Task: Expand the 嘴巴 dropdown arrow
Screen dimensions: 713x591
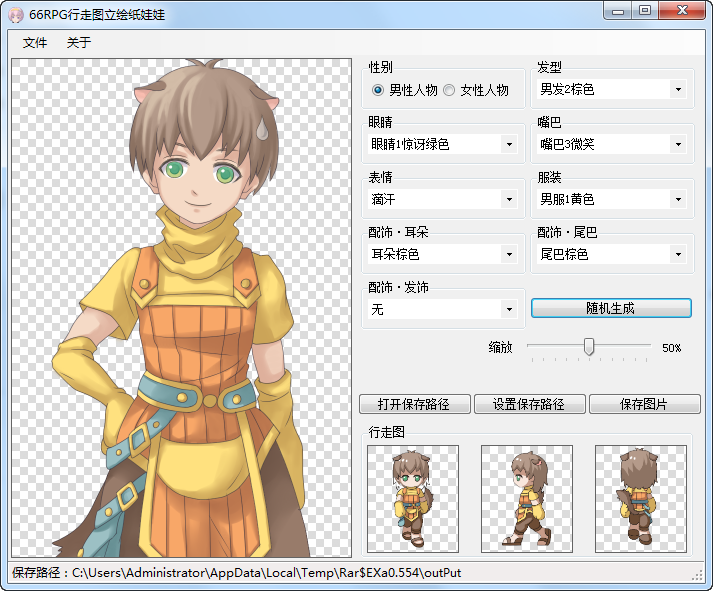Action: coord(678,145)
